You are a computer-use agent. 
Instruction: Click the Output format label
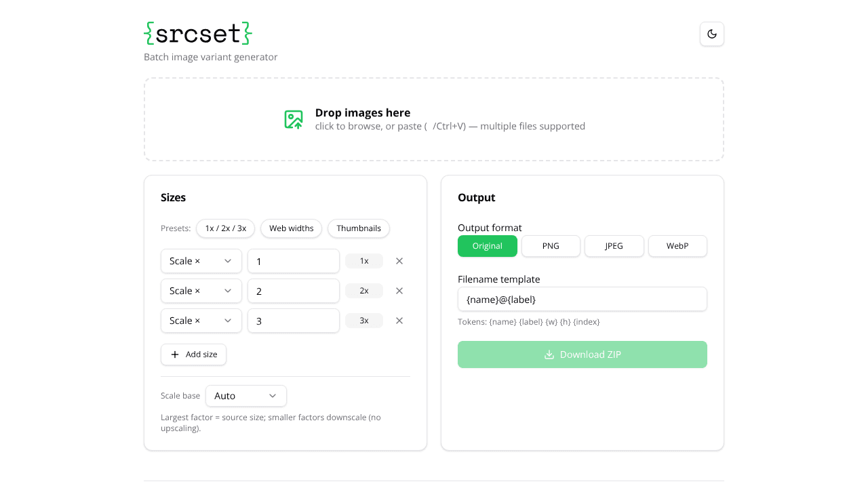pos(490,228)
